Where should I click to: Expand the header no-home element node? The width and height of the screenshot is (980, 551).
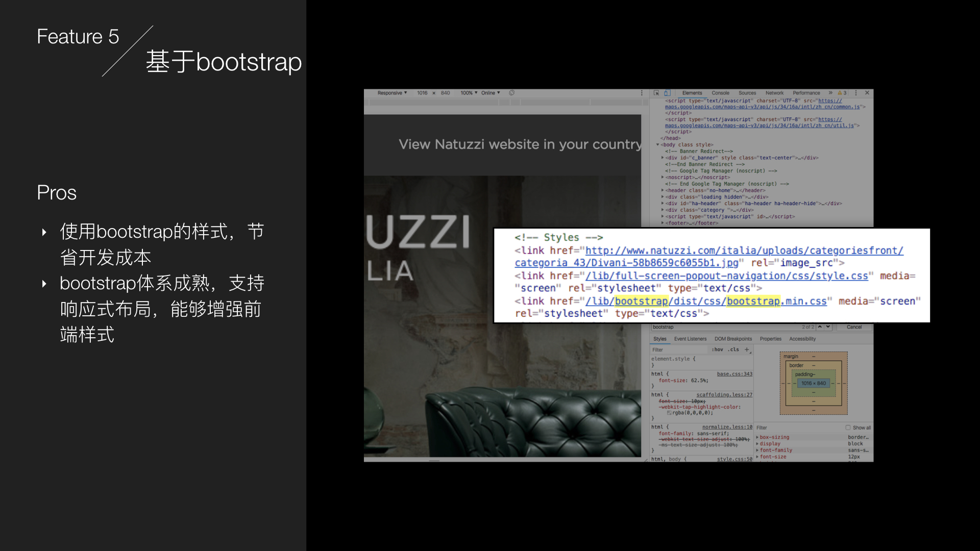tap(663, 190)
